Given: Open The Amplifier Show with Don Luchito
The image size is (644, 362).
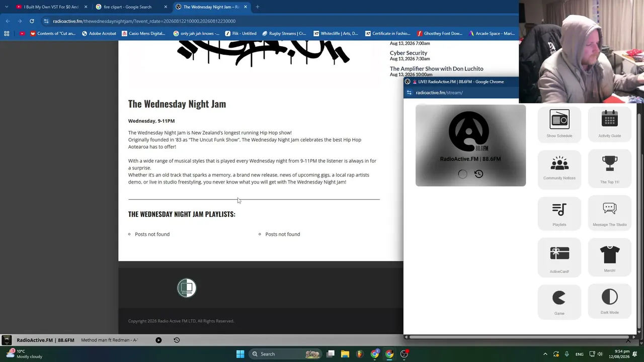Looking at the screenshot, I should coord(436,68).
